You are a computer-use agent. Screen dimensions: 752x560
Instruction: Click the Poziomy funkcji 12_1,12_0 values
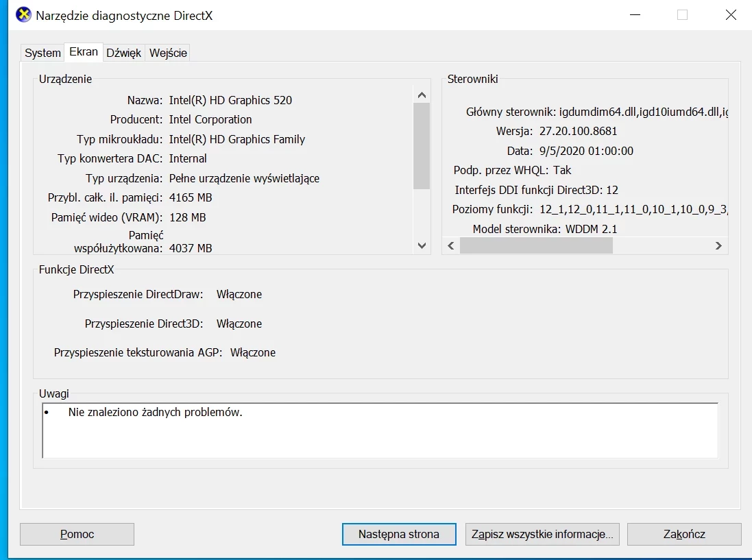pyautogui.click(x=633, y=210)
